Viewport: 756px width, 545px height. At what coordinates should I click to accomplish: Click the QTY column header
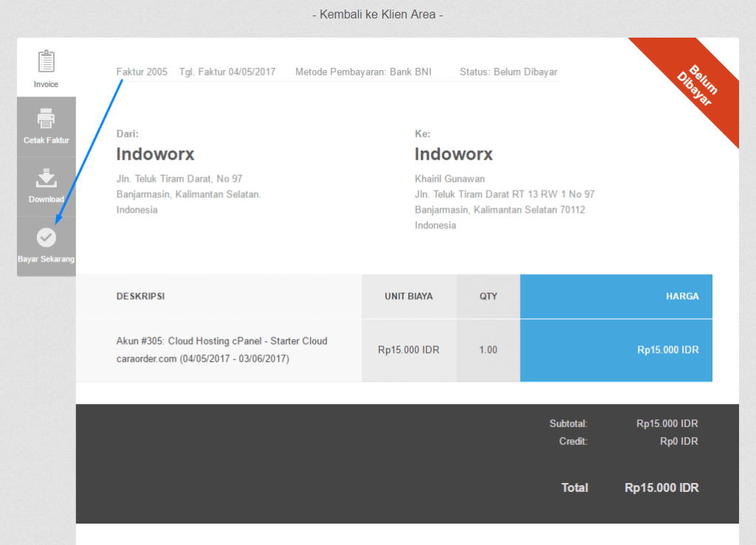(x=488, y=296)
